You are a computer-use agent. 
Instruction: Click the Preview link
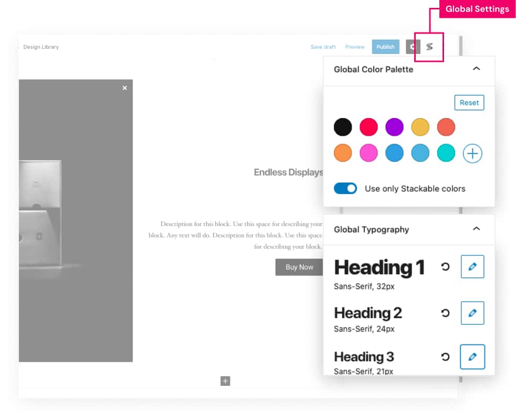coord(355,47)
